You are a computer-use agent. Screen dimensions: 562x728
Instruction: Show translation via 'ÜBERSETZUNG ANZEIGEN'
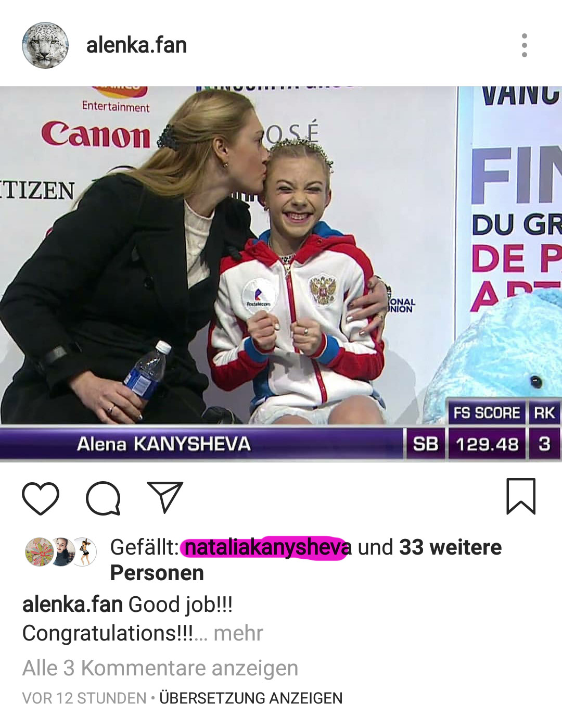(251, 698)
